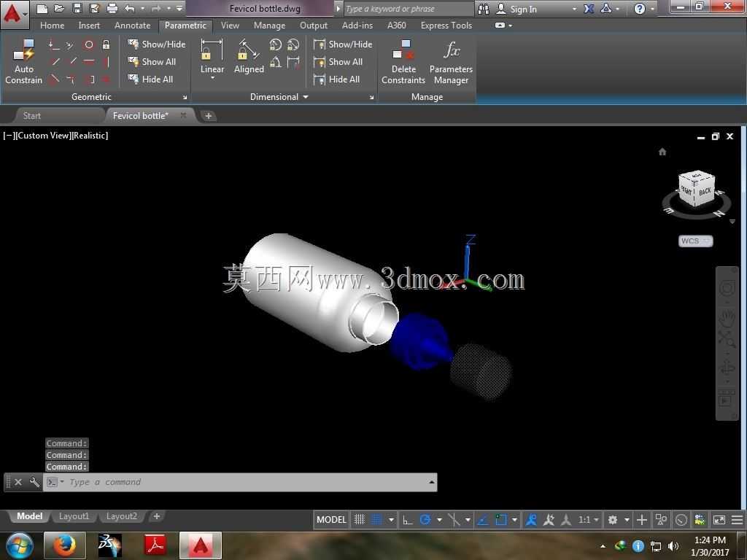
Task: Click the keyword search box
Action: [408, 9]
